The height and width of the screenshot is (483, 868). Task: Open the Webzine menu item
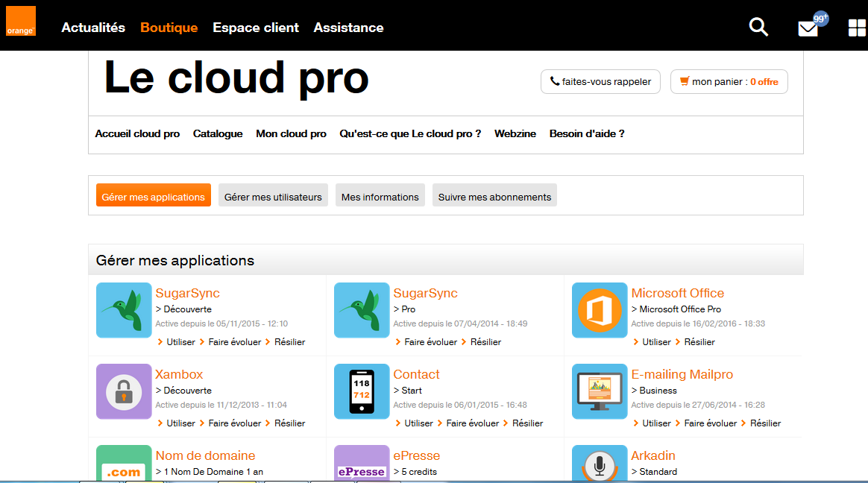point(515,134)
